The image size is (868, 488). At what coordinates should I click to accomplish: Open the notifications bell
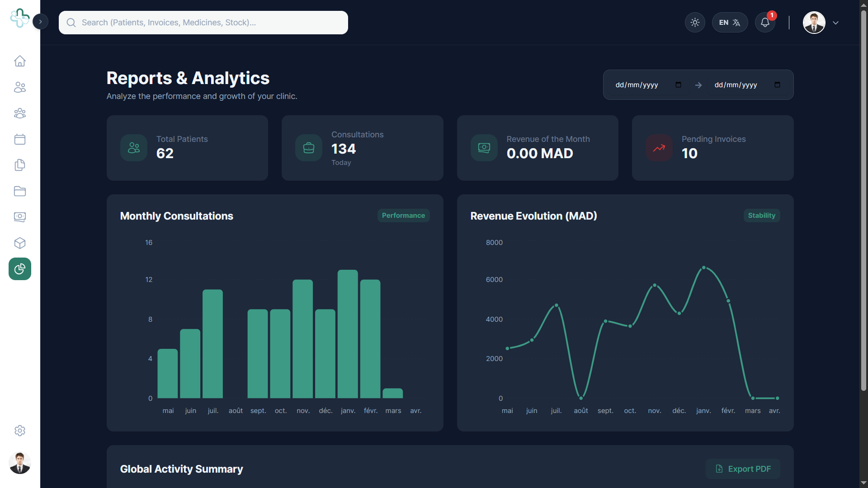[765, 23]
